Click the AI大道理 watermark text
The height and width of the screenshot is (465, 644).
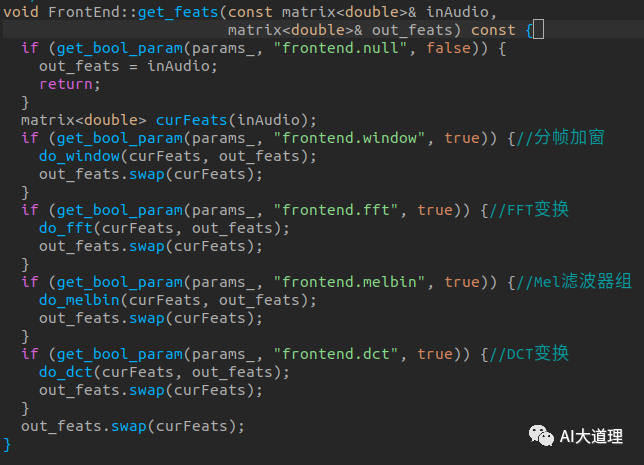point(591,437)
